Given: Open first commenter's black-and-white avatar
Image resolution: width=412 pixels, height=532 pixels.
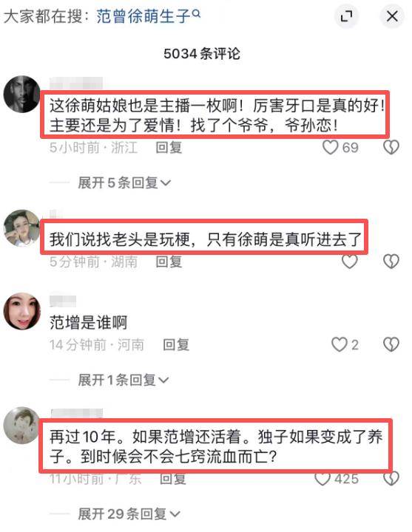Looking at the screenshot, I should coord(22,94).
